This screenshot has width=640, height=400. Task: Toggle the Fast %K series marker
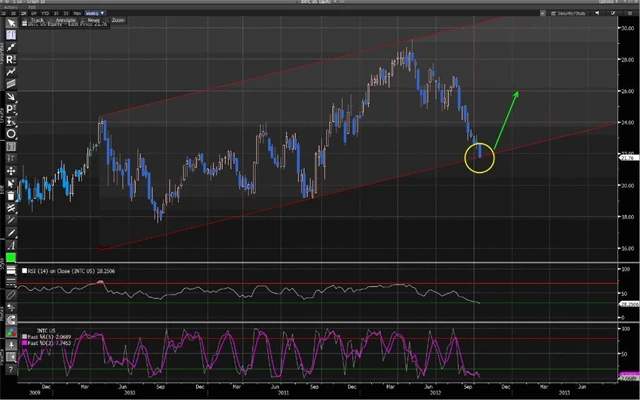pyautogui.click(x=25, y=336)
